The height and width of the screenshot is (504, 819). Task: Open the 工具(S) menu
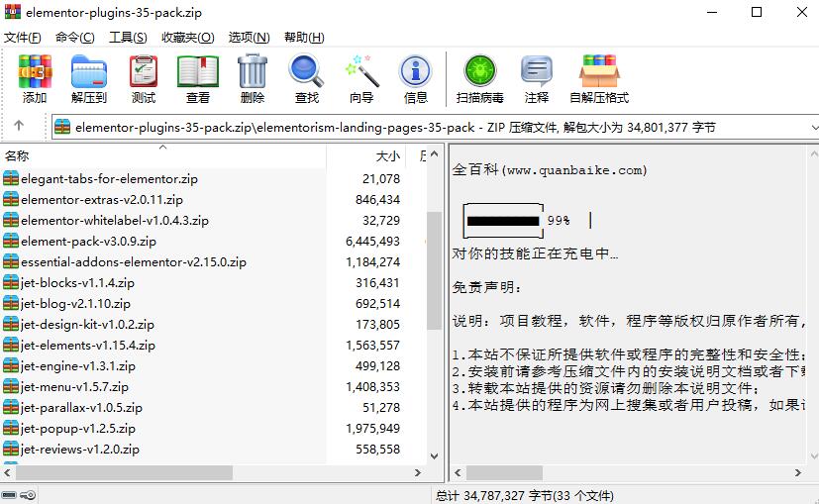pos(128,38)
